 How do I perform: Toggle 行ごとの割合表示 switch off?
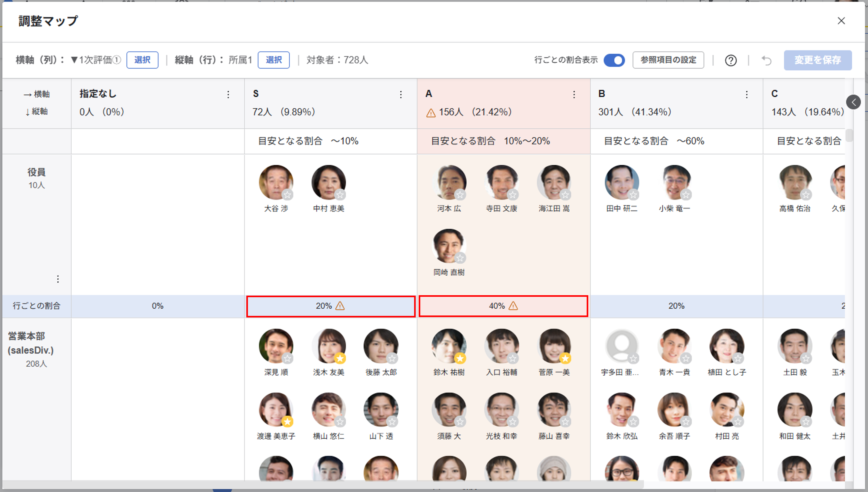614,60
